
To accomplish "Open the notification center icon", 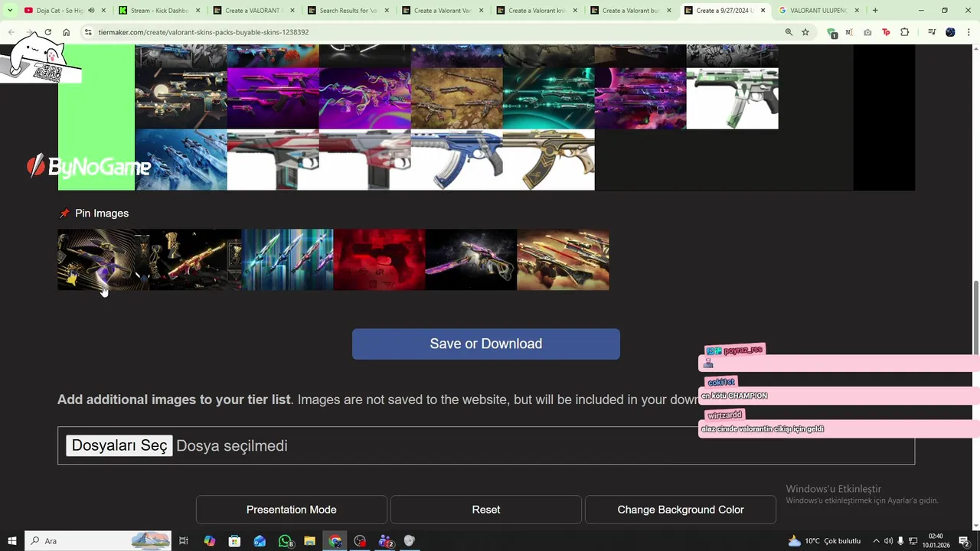I will (x=964, y=541).
